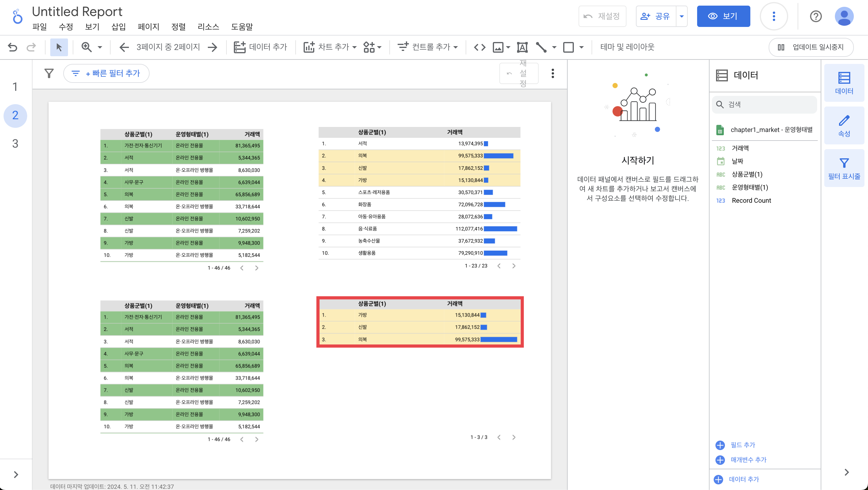This screenshot has height=490, width=868.
Task: Click the data panel search field
Action: [x=765, y=104]
